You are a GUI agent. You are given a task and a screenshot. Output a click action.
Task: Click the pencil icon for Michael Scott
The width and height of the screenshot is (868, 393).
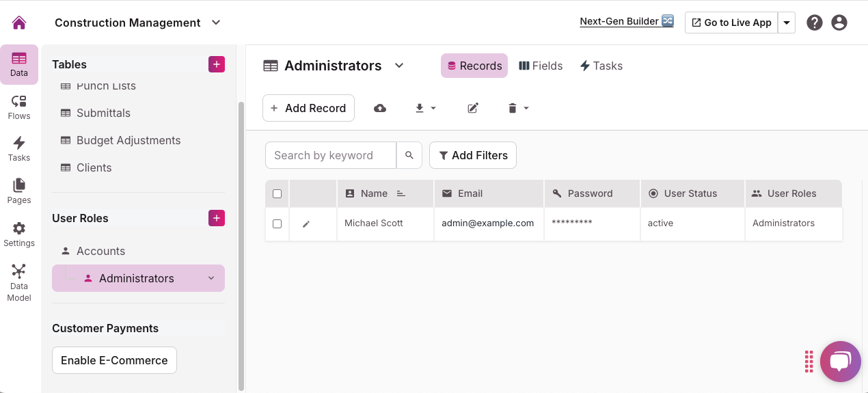(x=306, y=224)
